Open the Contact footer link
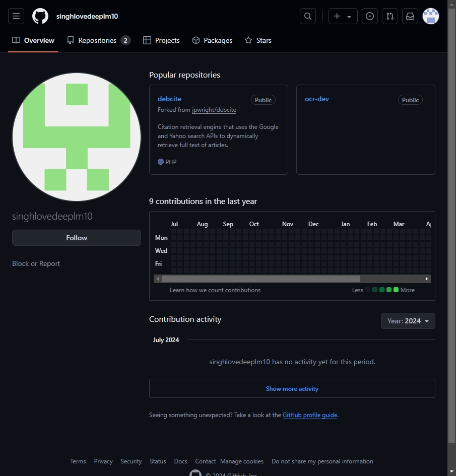 point(206,461)
